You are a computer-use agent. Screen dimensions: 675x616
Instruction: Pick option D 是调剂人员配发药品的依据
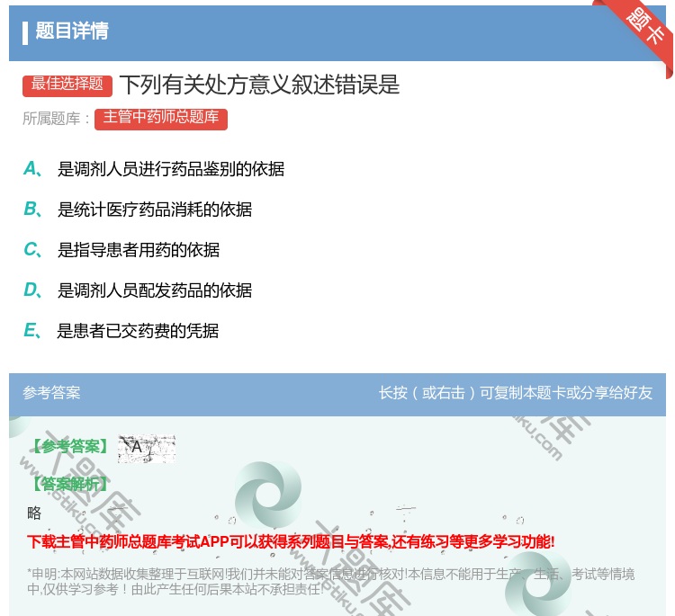coord(154,290)
